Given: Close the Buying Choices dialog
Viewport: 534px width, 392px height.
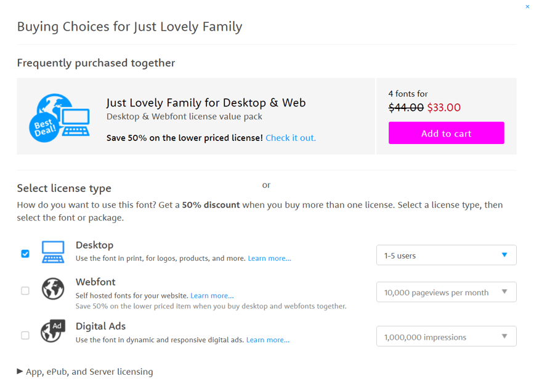Looking at the screenshot, I should point(528,6).
